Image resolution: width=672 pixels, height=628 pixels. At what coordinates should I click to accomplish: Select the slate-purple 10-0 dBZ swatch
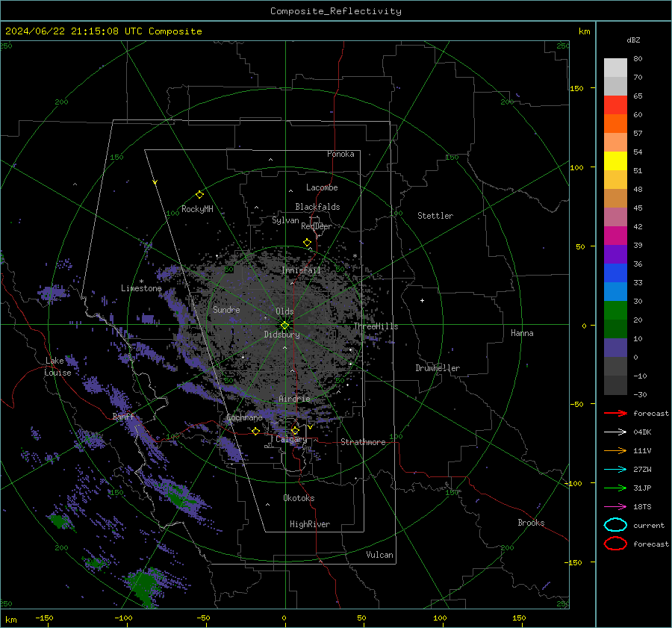pos(615,348)
